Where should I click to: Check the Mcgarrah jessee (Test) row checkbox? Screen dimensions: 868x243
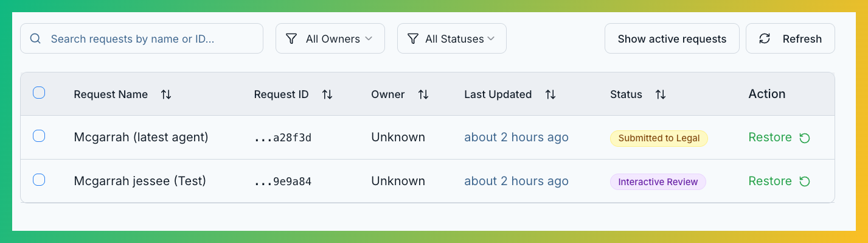click(39, 180)
